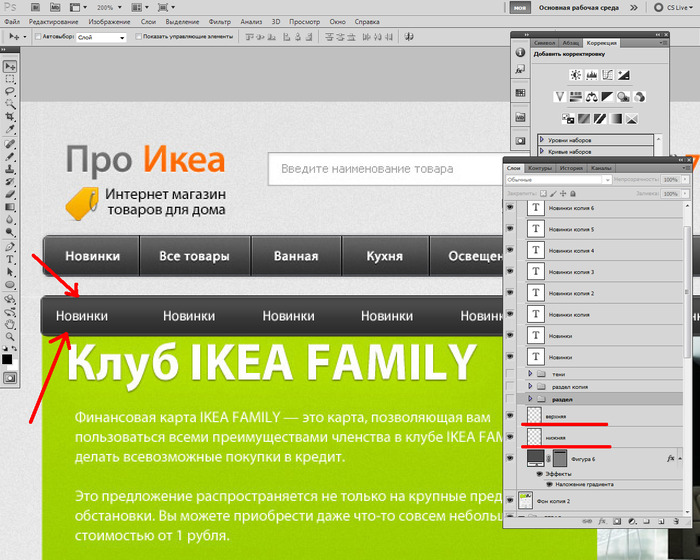Hide the Фон копия 2 layer
The width and height of the screenshot is (700, 560).
pyautogui.click(x=510, y=501)
